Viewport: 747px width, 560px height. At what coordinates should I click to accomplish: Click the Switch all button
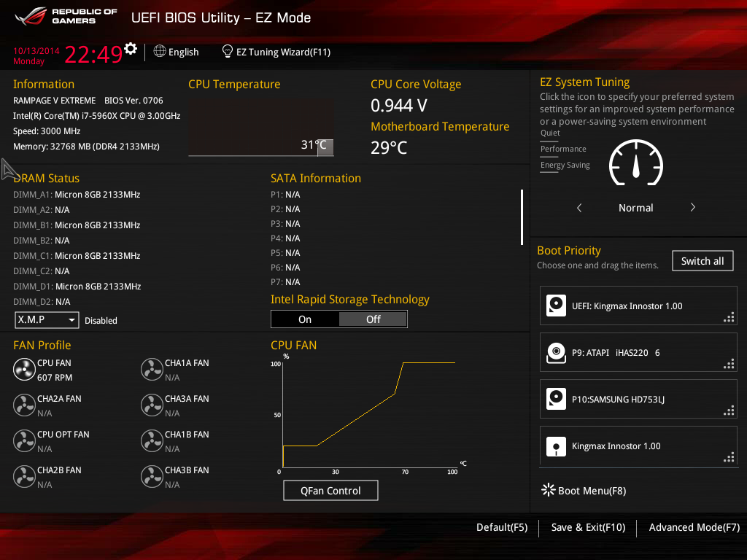point(703,261)
